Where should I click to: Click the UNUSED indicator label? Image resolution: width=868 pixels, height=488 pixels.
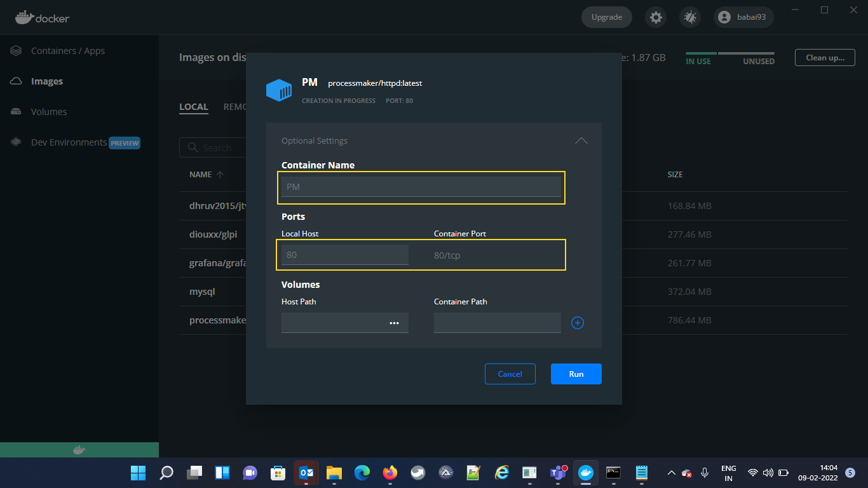759,62
